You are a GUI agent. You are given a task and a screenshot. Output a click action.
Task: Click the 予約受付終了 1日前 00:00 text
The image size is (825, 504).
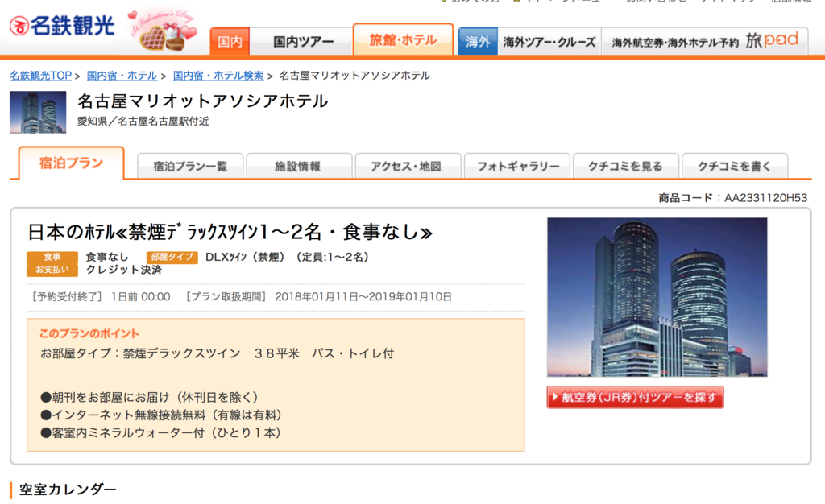click(x=101, y=297)
